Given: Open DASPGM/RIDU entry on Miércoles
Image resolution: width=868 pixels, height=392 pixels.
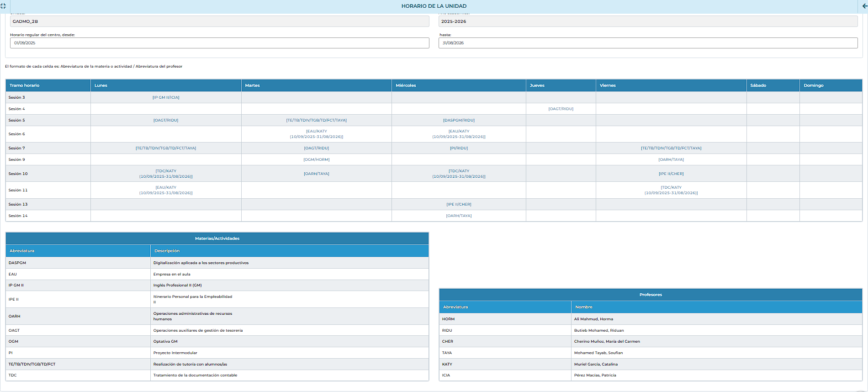Looking at the screenshot, I should 459,120.
